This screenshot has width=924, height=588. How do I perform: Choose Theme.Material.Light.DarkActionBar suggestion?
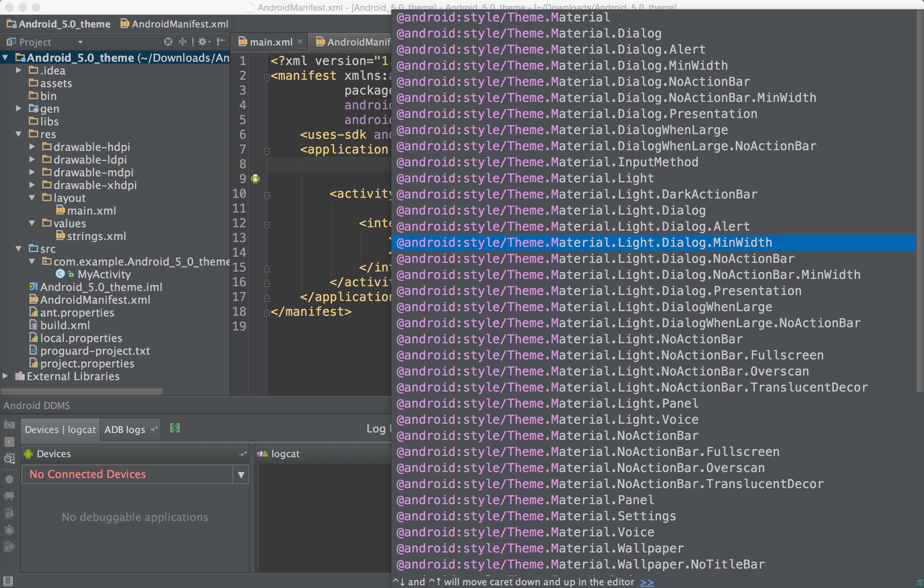tap(653, 194)
